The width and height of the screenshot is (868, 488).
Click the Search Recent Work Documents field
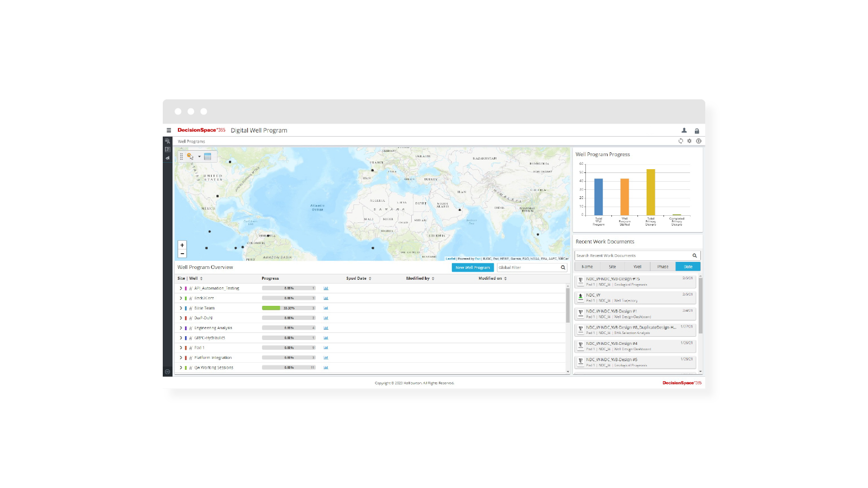coord(632,255)
